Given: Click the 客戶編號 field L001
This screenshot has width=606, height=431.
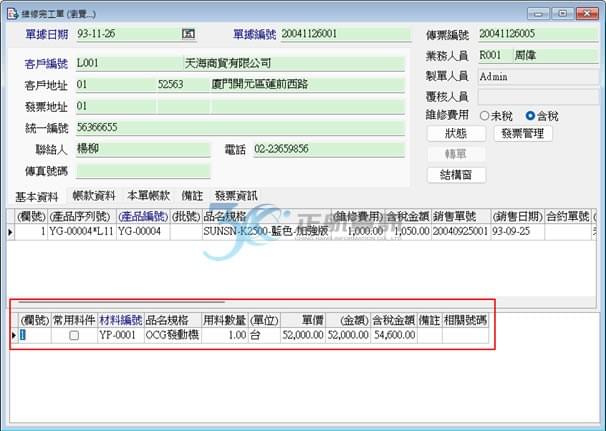Looking at the screenshot, I should (129, 63).
